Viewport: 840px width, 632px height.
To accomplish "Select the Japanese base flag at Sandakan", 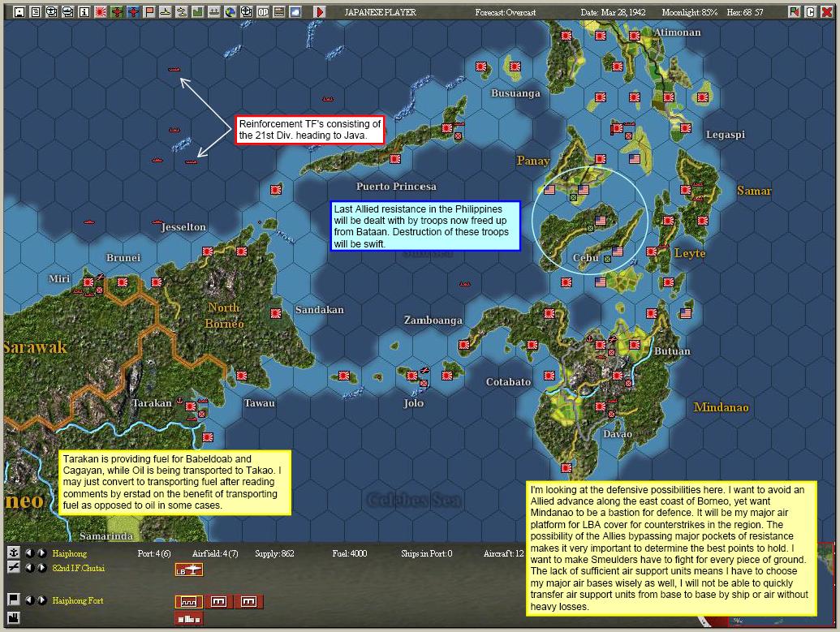I will click(x=276, y=313).
